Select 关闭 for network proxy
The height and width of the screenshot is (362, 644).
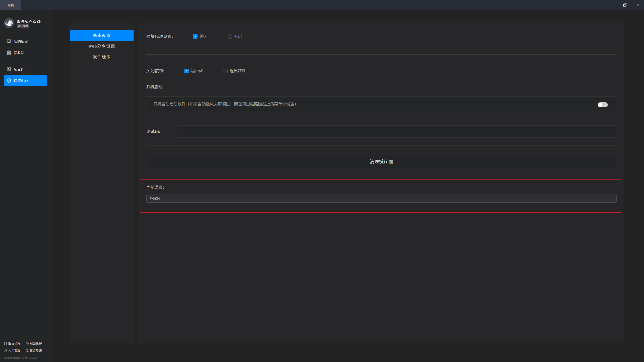195,36
